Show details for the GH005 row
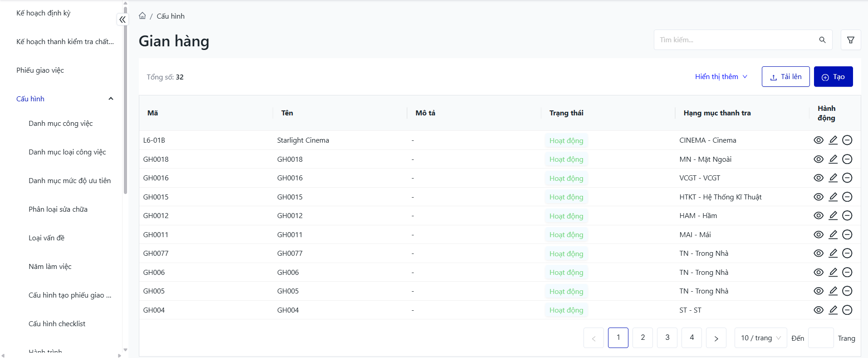868x358 pixels. pyautogui.click(x=819, y=291)
